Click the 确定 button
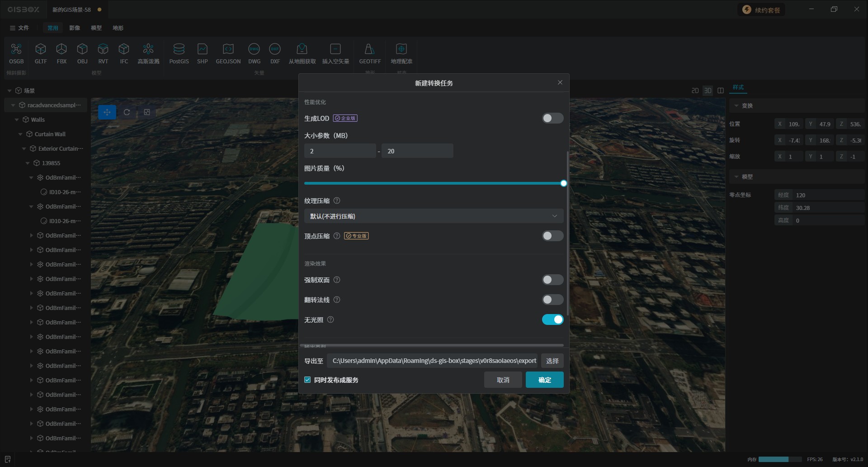The height and width of the screenshot is (467, 868). 544,380
